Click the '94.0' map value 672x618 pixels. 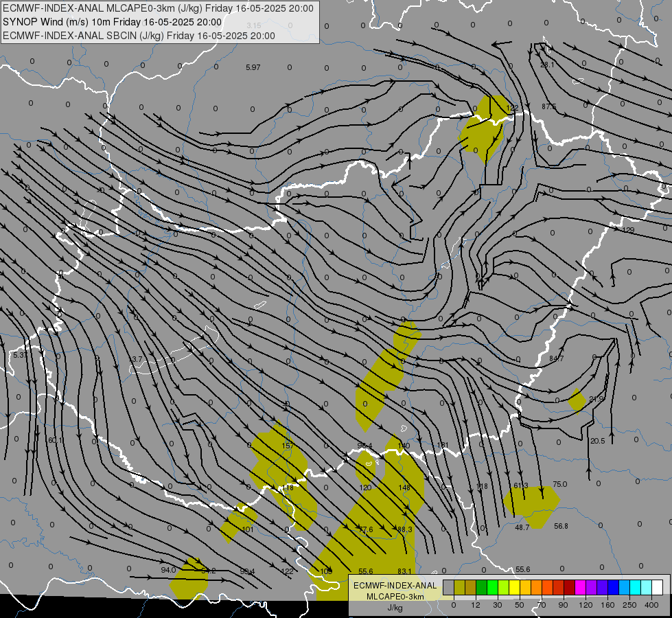(x=168, y=570)
